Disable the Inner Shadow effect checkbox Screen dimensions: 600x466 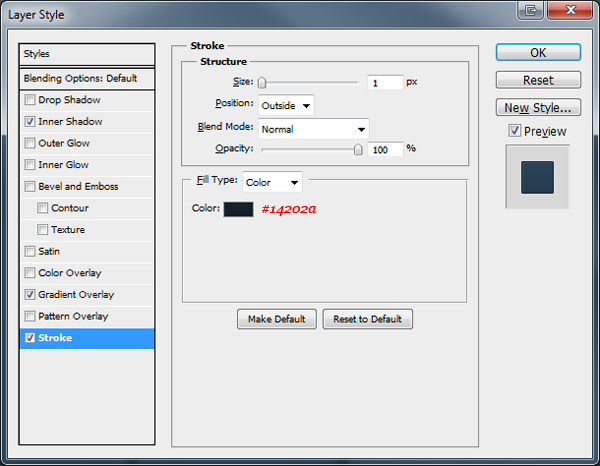[30, 122]
